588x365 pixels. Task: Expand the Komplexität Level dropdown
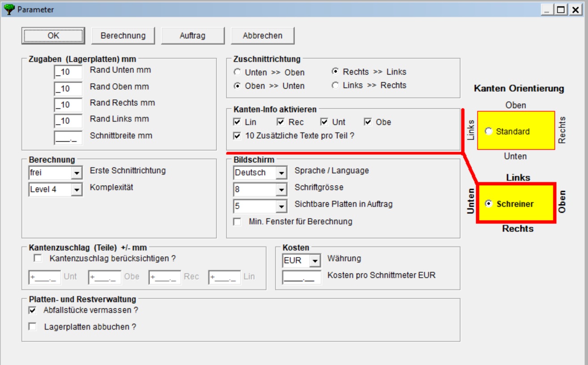(x=77, y=190)
